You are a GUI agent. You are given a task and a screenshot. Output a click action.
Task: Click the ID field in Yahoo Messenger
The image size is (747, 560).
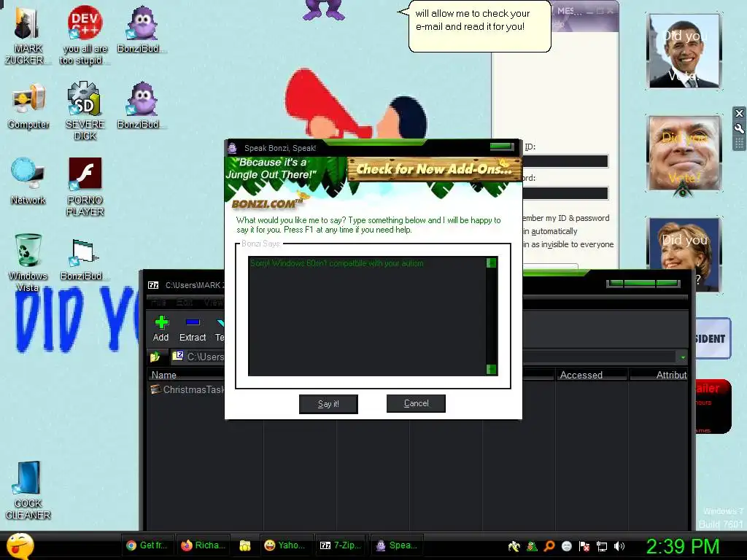565,161
